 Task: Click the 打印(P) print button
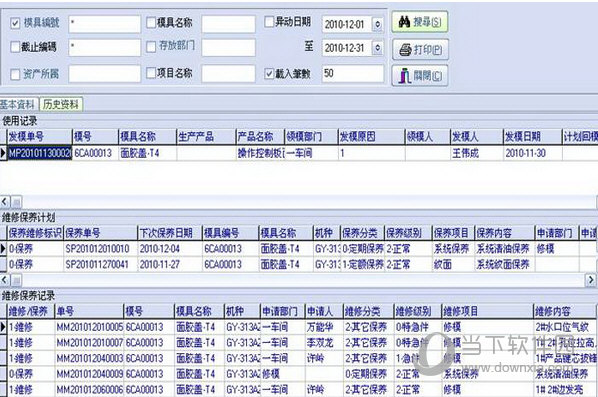[420, 50]
